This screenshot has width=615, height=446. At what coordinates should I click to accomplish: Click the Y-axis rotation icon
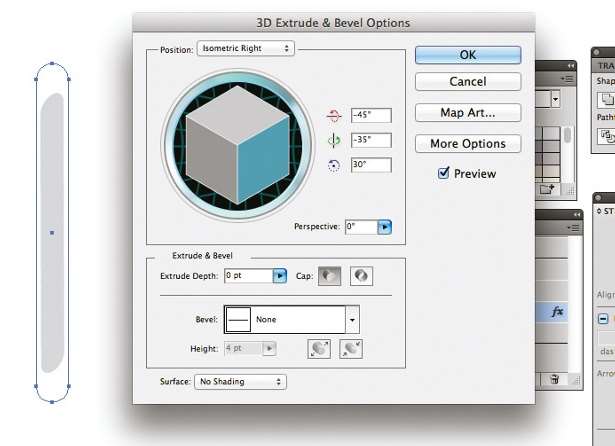click(335, 140)
